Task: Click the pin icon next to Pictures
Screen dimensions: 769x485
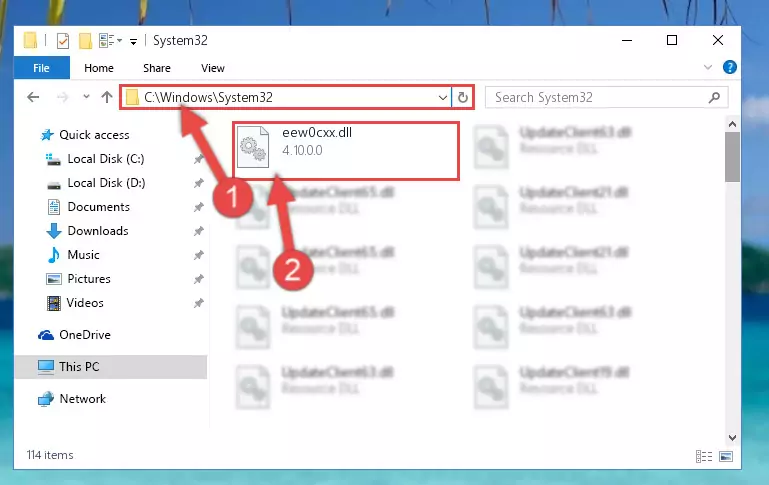Action: 199,279
